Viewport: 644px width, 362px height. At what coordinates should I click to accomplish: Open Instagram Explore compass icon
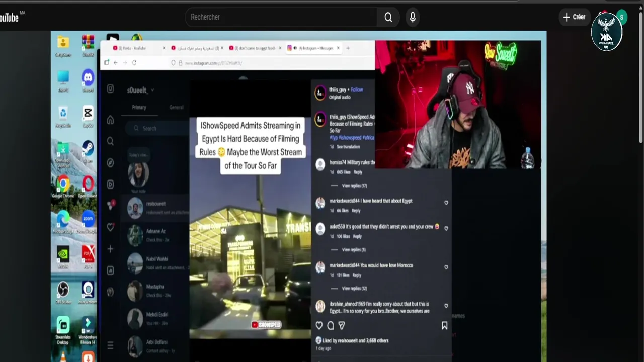tap(110, 163)
